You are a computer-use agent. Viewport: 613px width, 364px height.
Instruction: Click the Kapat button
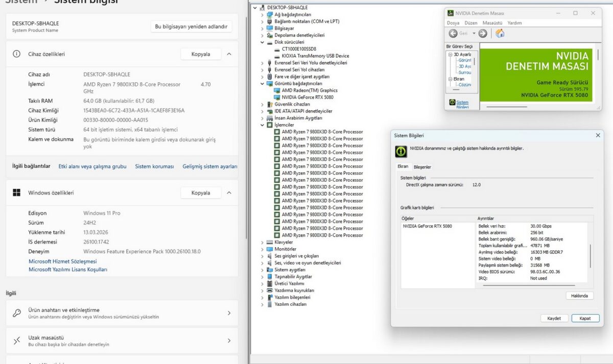tap(585, 318)
